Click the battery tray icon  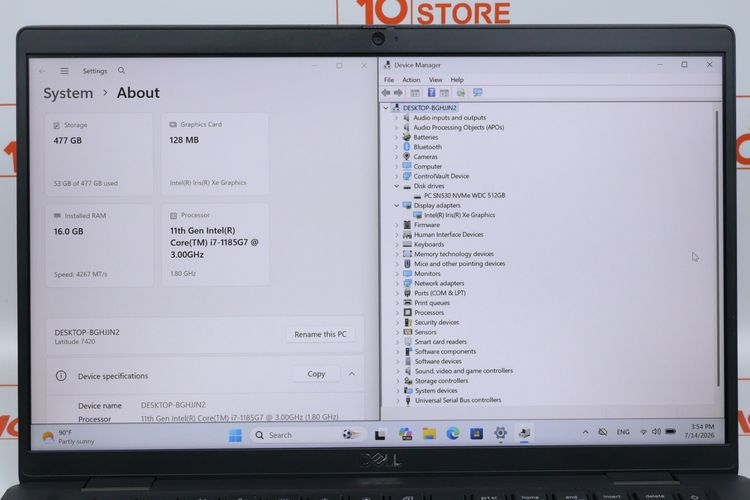coord(671,432)
